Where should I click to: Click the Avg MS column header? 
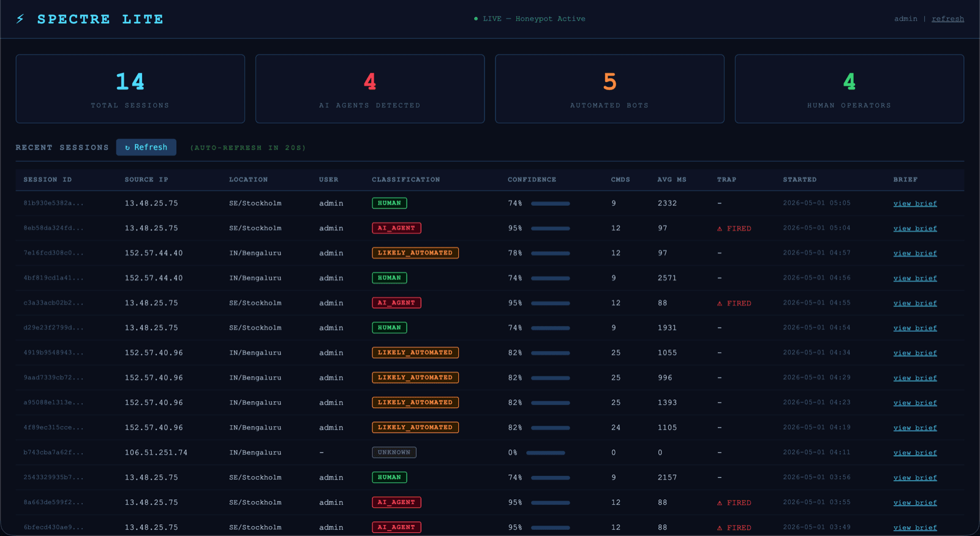672,179
